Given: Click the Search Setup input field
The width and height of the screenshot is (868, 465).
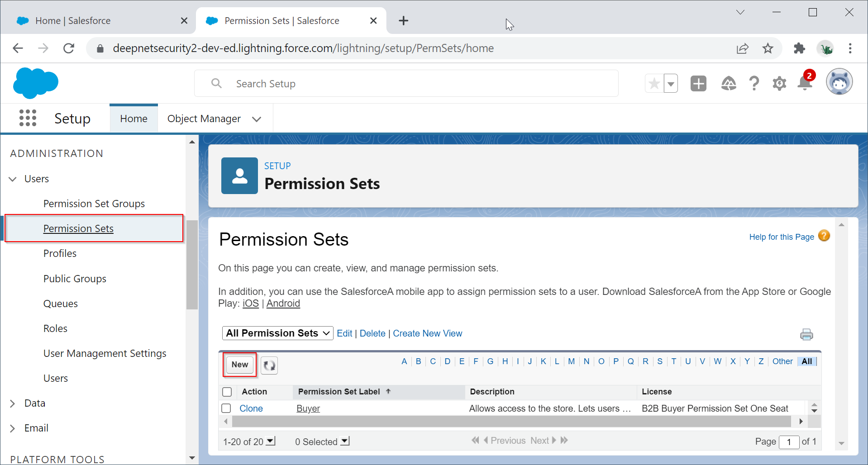Looking at the screenshot, I should 407,84.
